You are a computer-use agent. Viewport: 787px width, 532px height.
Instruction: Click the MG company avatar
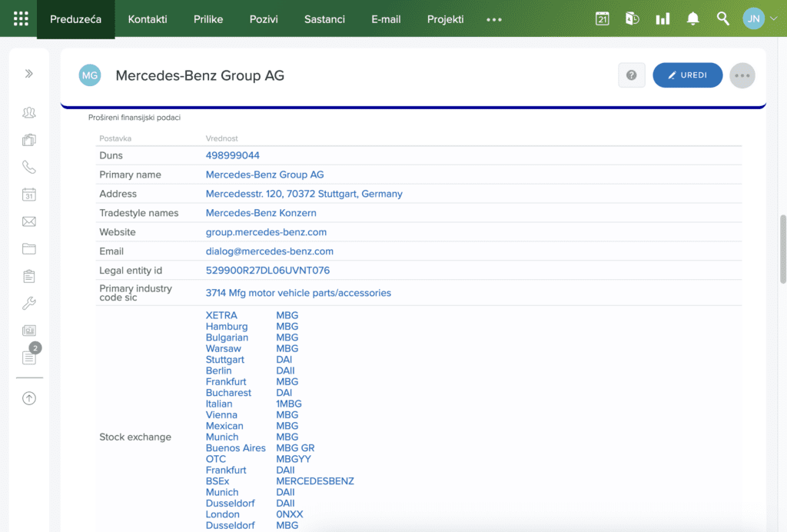(90, 75)
